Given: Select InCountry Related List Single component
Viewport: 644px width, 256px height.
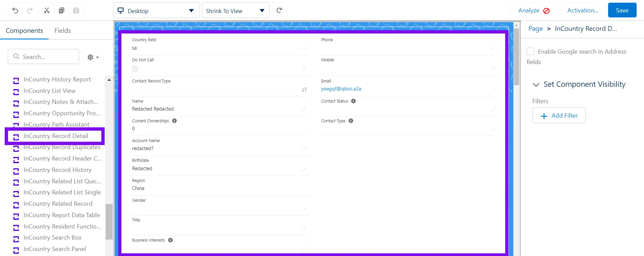Looking at the screenshot, I should click(x=62, y=192).
